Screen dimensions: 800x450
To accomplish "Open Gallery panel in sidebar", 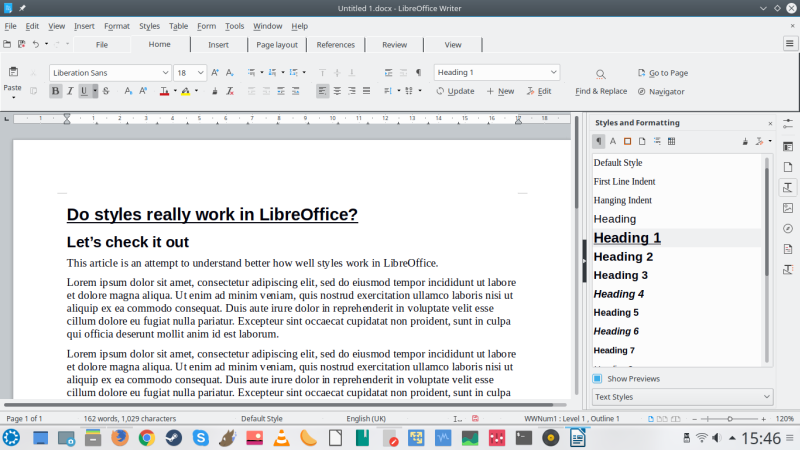I will tap(788, 208).
